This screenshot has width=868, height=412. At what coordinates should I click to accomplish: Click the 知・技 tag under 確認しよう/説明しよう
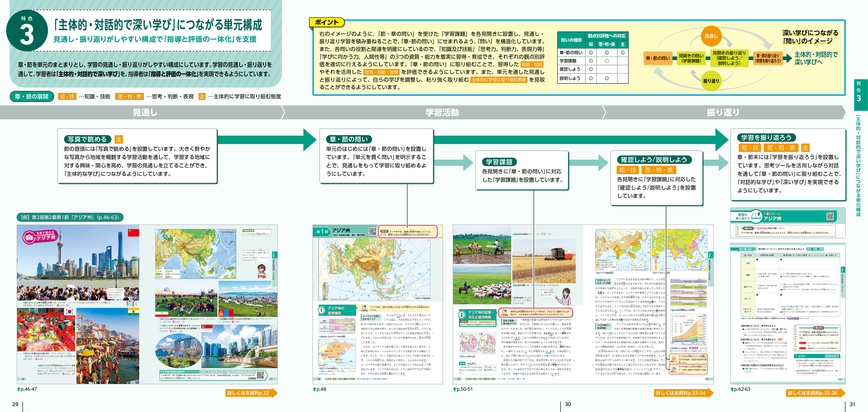pyautogui.click(x=627, y=170)
